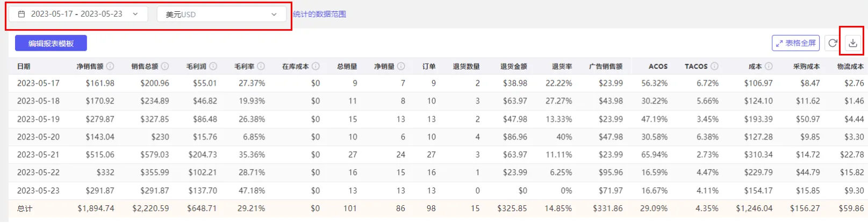Click the 统计的数据范围 link
Screen dimensions: 868x223
[x=319, y=14]
